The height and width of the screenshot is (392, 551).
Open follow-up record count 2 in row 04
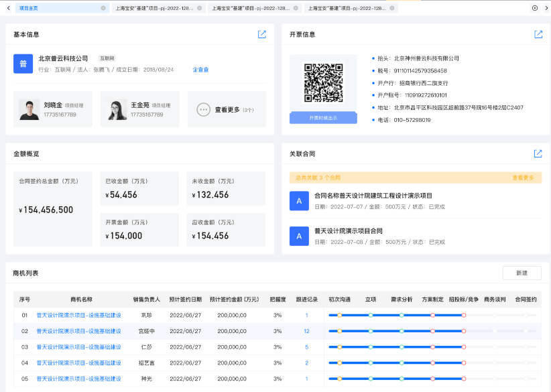click(306, 363)
